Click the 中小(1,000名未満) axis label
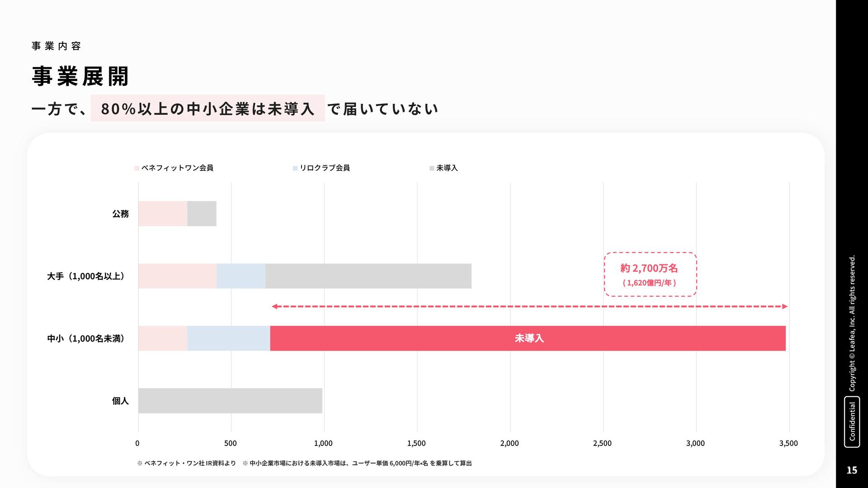 [x=86, y=338]
